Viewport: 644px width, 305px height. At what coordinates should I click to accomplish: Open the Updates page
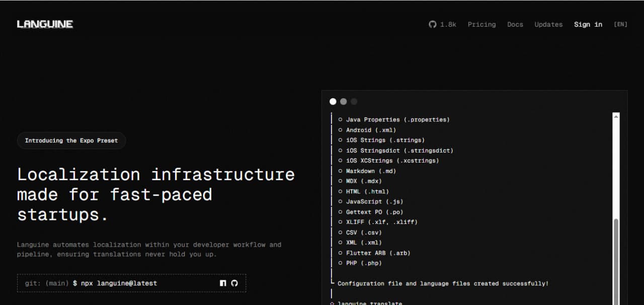tap(548, 24)
